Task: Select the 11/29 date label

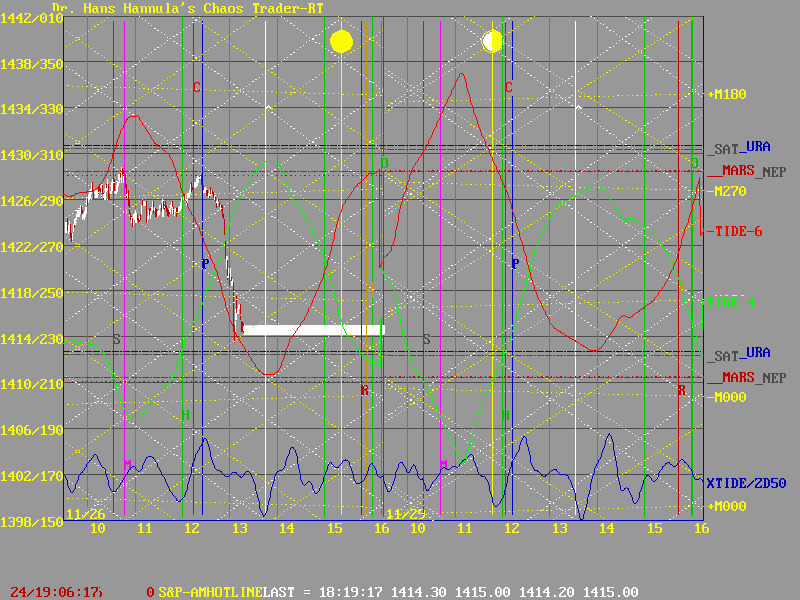Action: [405, 514]
